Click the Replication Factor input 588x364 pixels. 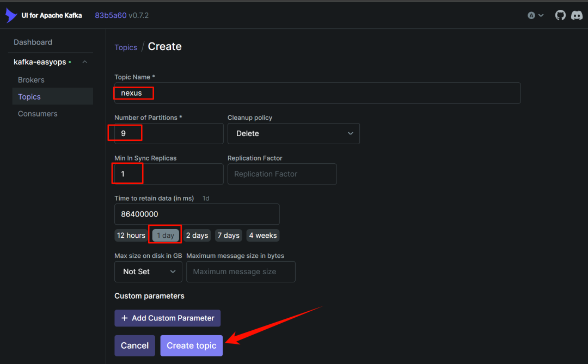282,174
